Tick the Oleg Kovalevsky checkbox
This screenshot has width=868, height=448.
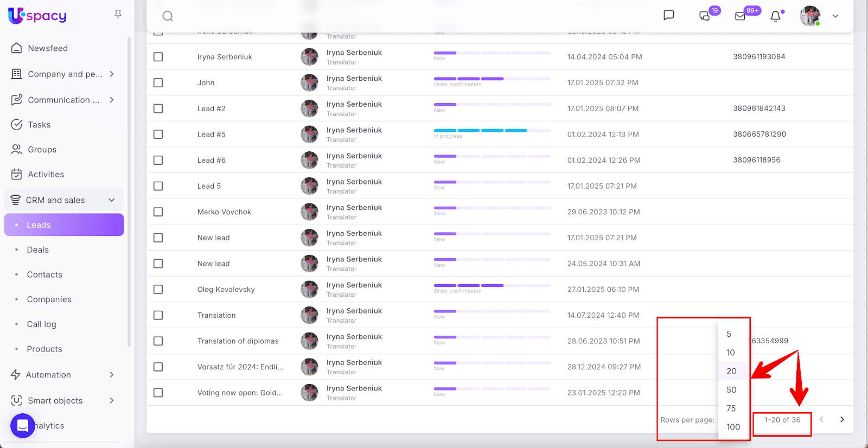click(x=158, y=290)
